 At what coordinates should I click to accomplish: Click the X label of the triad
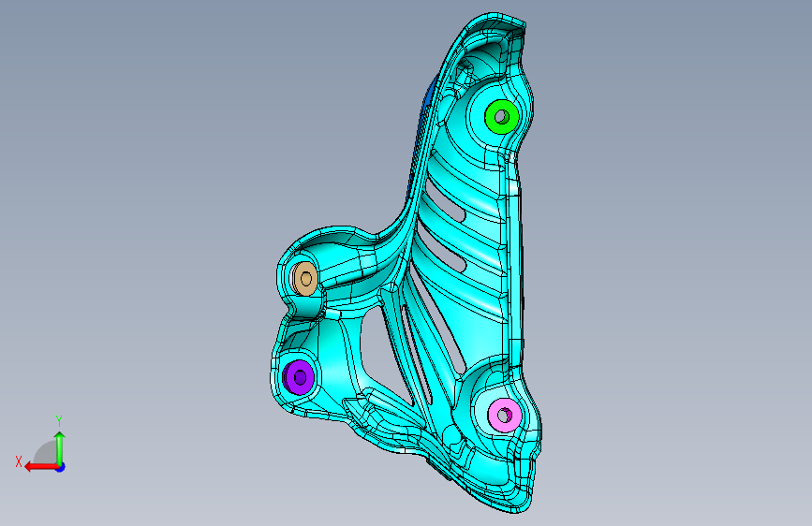coord(19,461)
